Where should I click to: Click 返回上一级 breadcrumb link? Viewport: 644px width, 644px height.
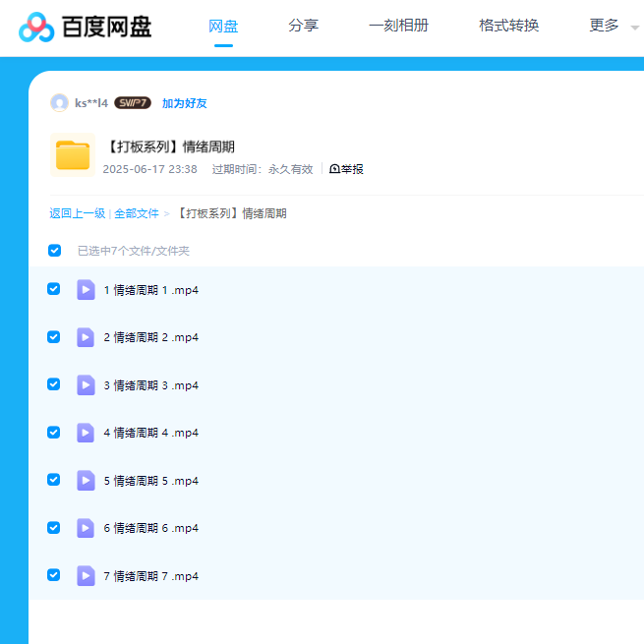77,213
